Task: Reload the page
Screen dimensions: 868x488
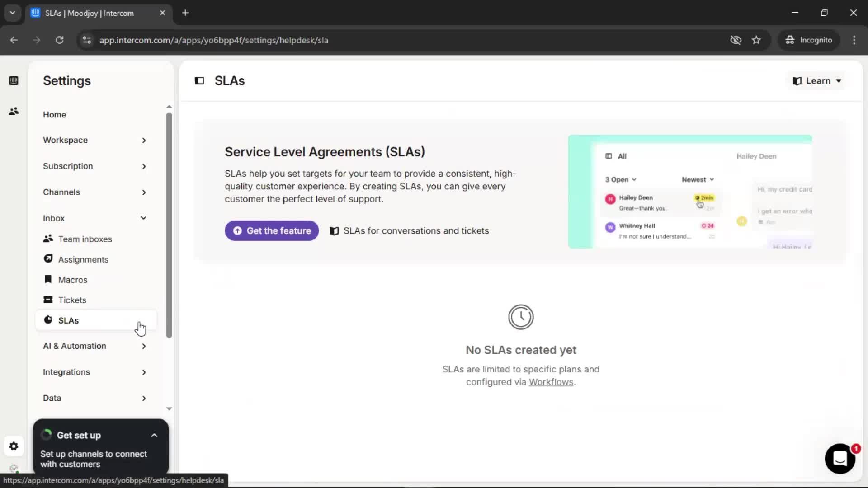Action: pyautogui.click(x=59, y=40)
